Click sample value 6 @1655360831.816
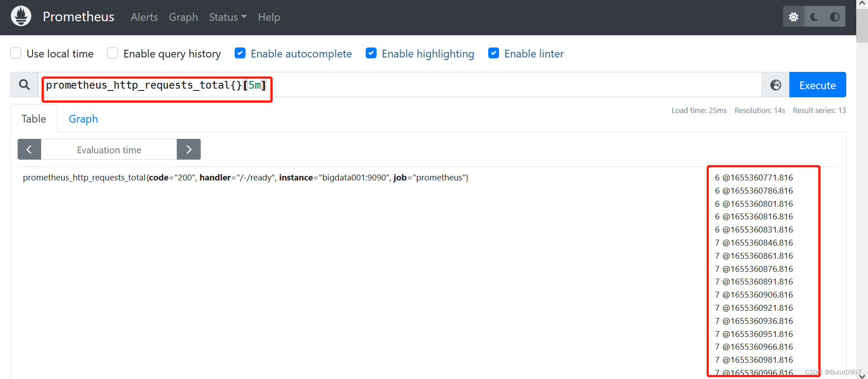Viewport: 868px width, 379px height. point(754,230)
